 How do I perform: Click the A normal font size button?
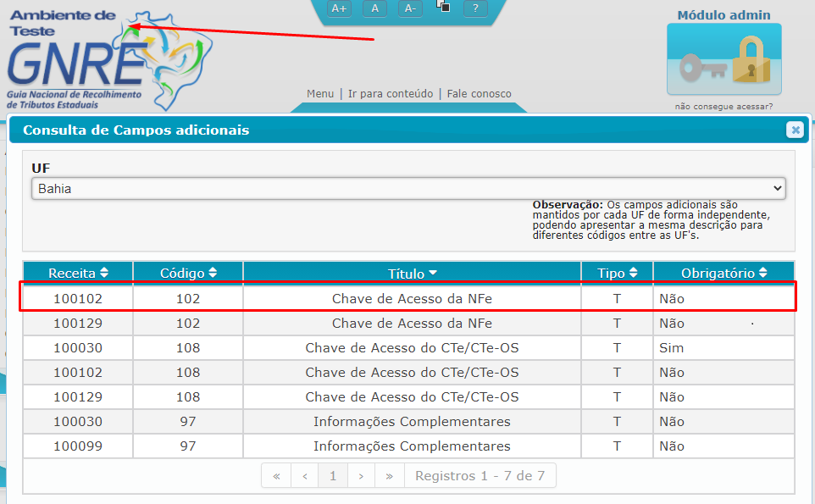374,8
